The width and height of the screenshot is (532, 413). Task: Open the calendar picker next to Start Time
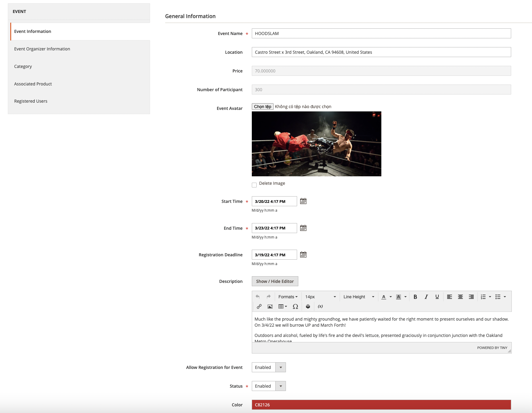click(x=303, y=201)
